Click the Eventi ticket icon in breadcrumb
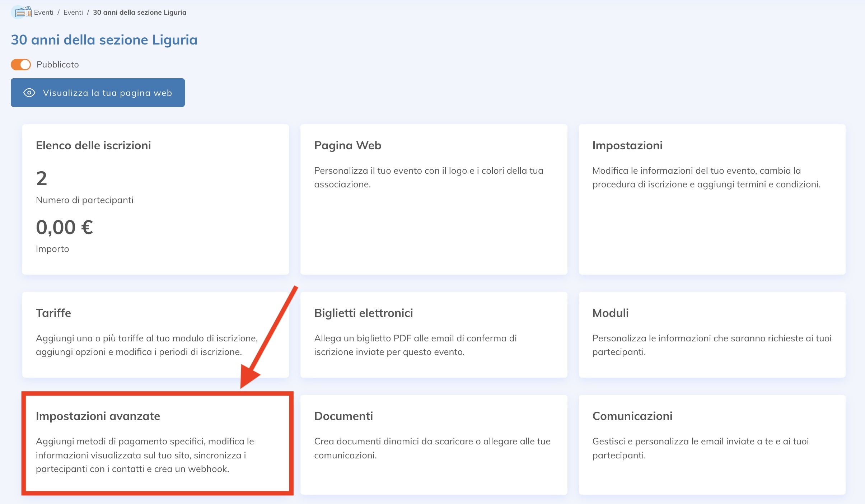 pos(23,12)
